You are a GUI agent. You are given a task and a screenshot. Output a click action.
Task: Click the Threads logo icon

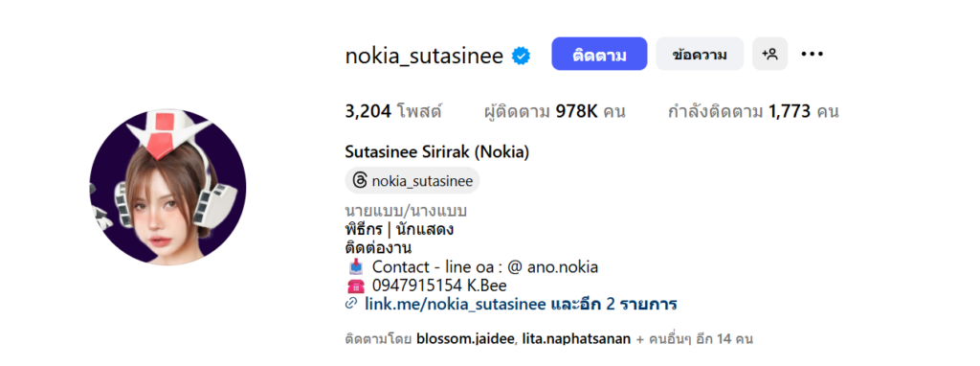tap(360, 181)
